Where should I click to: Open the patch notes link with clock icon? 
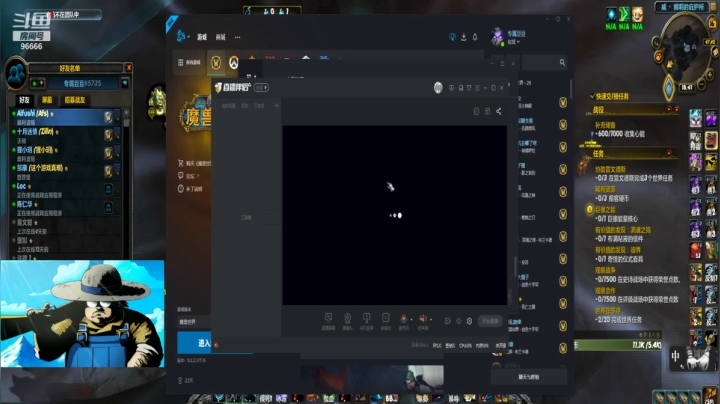coord(190,189)
